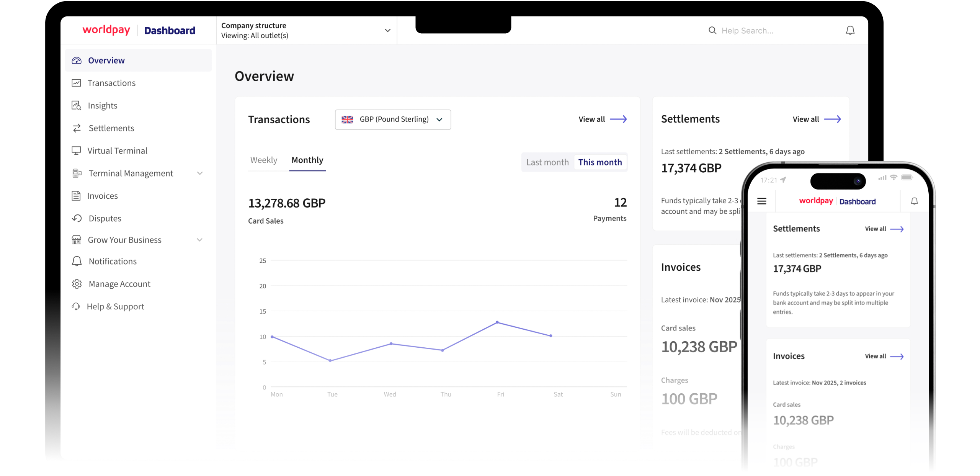Click the Grow Your Business storefront icon
The height and width of the screenshot is (476, 980).
coord(77,240)
